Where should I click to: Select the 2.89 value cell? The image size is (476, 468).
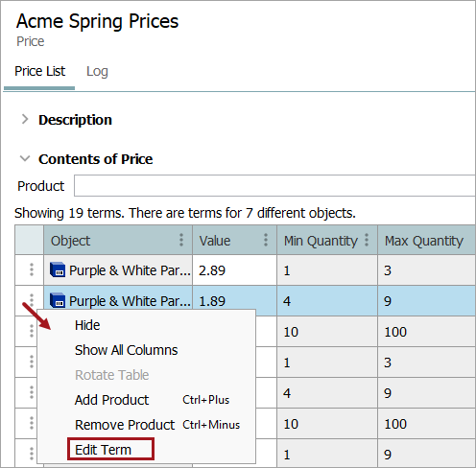pyautogui.click(x=234, y=270)
